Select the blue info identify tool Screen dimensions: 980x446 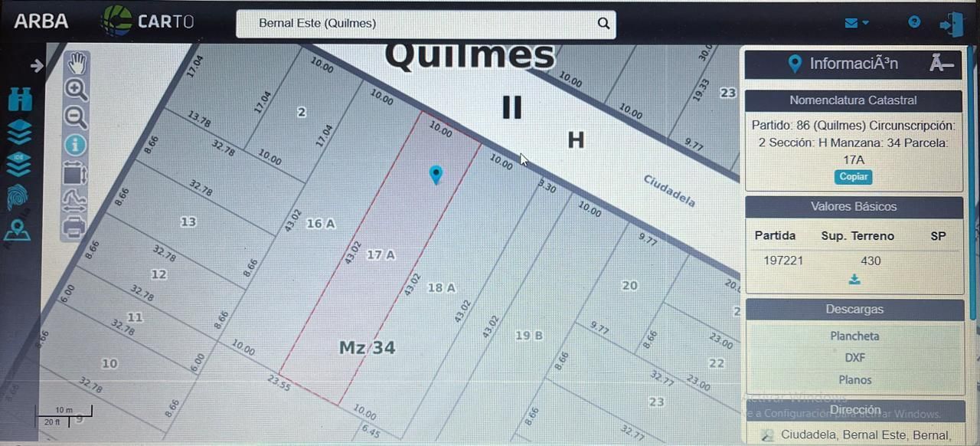coord(76,145)
